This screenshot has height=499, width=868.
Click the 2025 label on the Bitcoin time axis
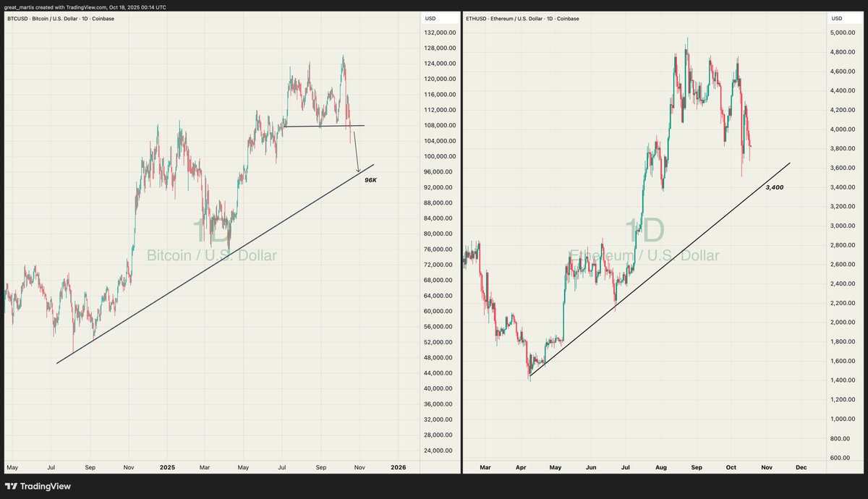tap(166, 467)
